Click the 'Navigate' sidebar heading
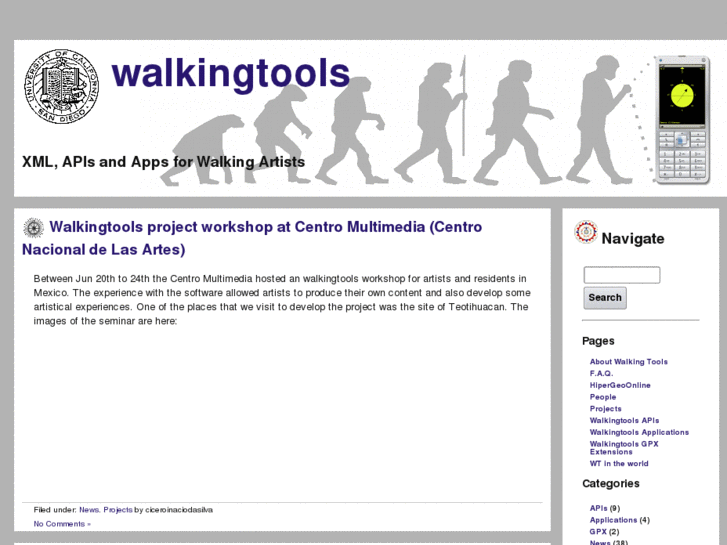The width and height of the screenshot is (727, 545). click(x=633, y=238)
